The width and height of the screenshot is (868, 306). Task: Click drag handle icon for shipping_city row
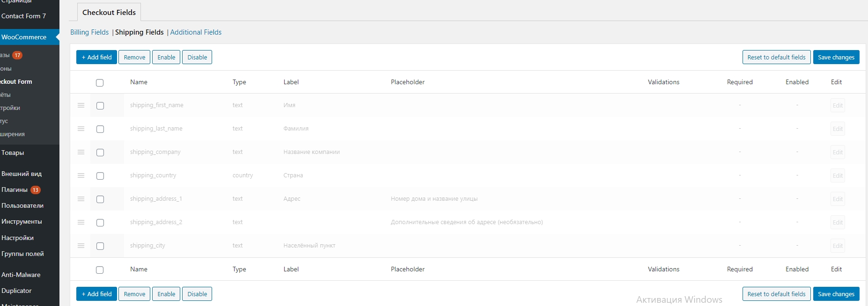pos(81,246)
